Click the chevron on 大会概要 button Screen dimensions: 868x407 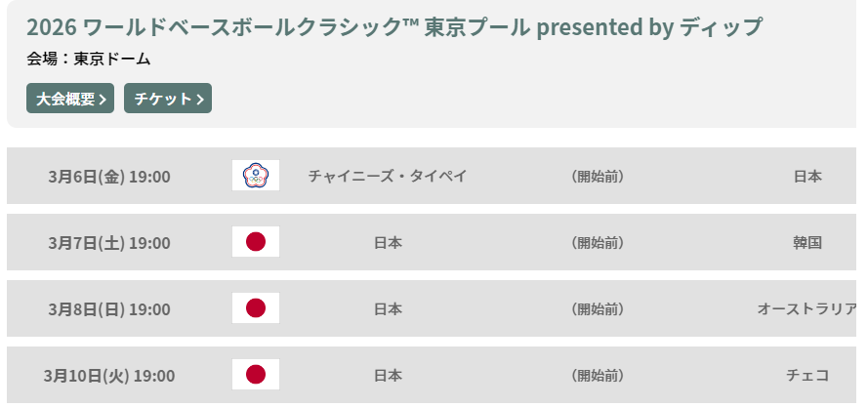click(103, 100)
